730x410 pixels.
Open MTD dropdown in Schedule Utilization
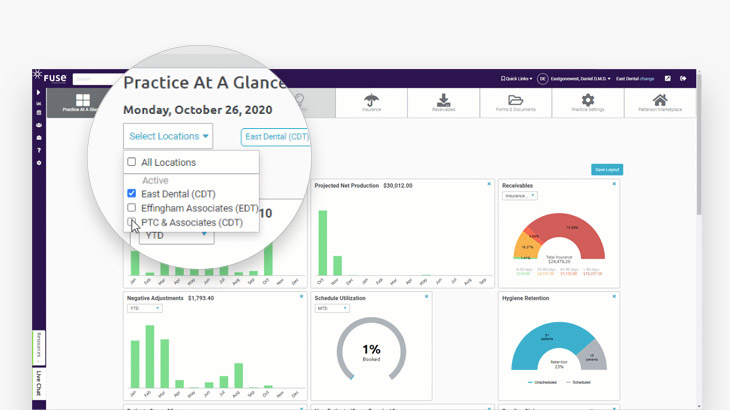[332, 309]
